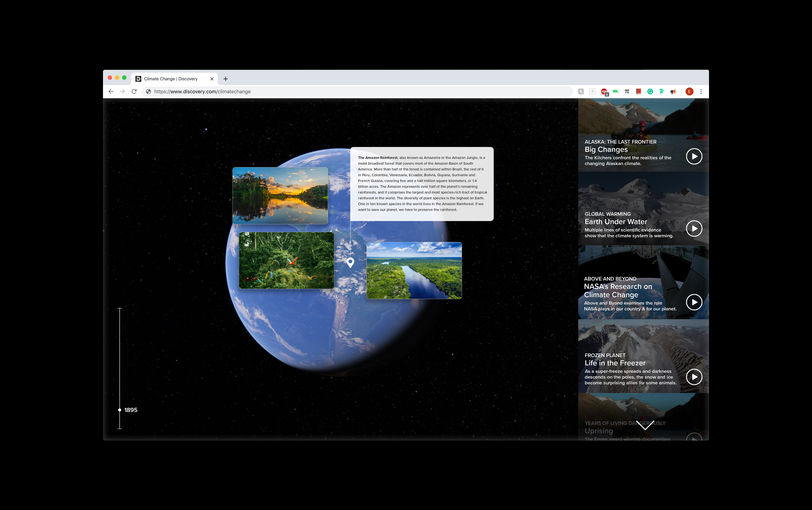Click the address bar URL field
The height and width of the screenshot is (510, 812).
point(357,91)
